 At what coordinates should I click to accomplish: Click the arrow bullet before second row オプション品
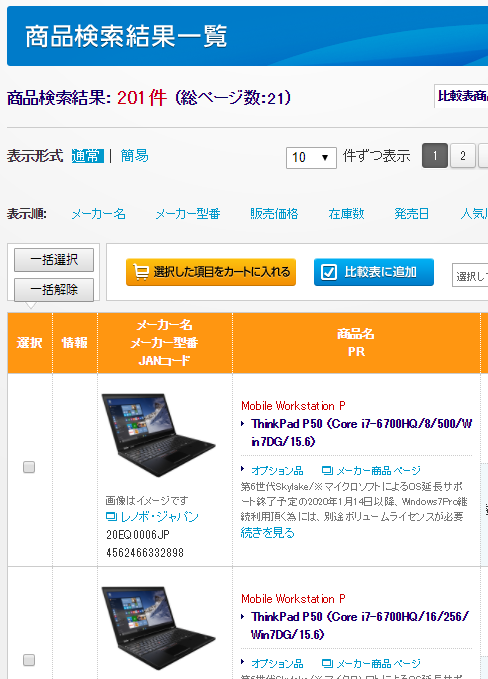(243, 662)
